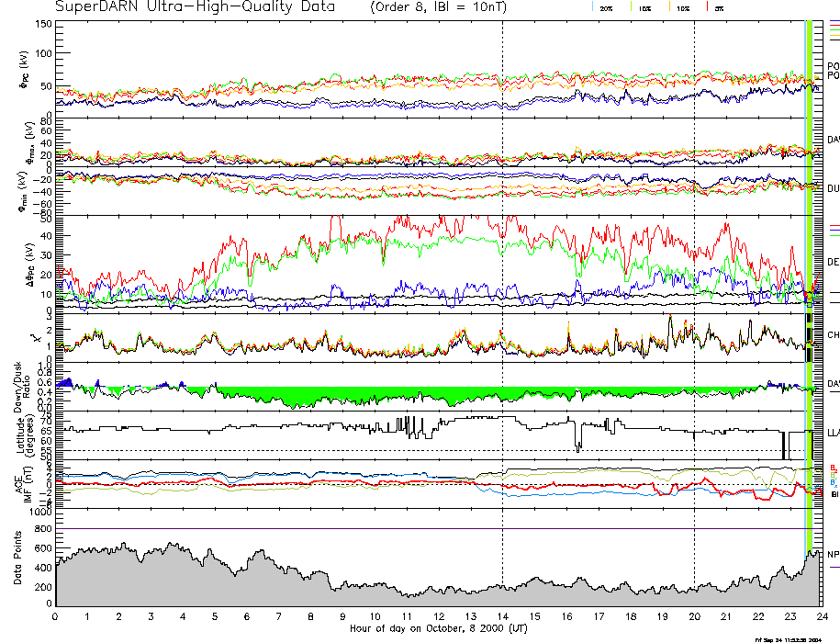Click the hour 12 tick label on x-axis
Screen dimensions: 840x643
(438, 618)
